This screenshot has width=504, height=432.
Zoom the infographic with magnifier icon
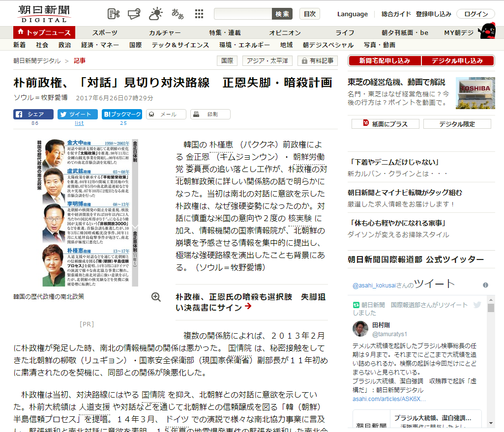tap(156, 297)
